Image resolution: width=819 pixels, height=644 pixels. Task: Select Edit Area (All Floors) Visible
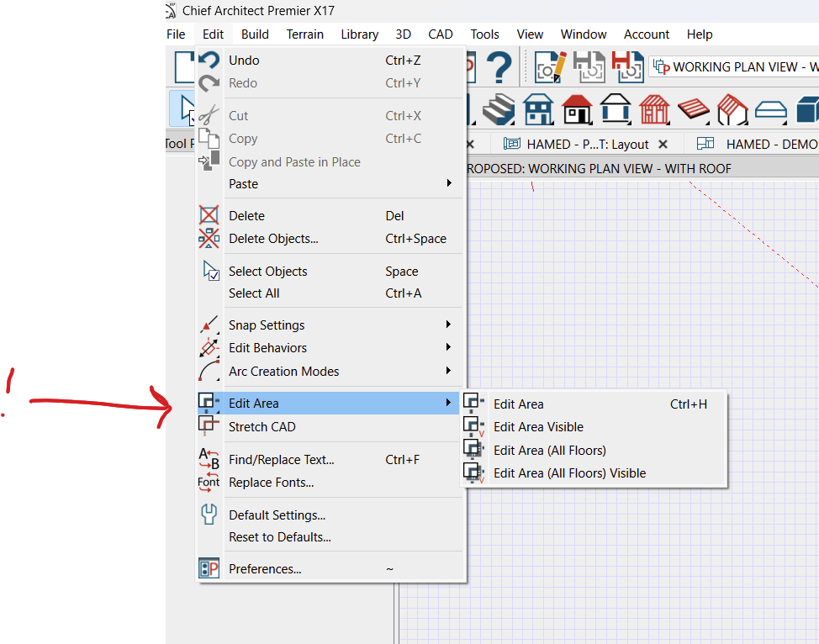click(x=569, y=473)
